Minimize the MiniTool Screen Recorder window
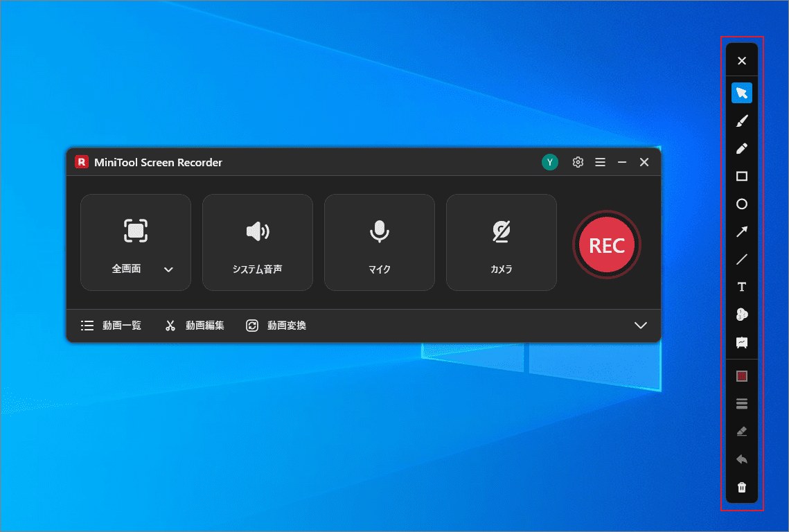The height and width of the screenshot is (532, 789). [x=622, y=162]
